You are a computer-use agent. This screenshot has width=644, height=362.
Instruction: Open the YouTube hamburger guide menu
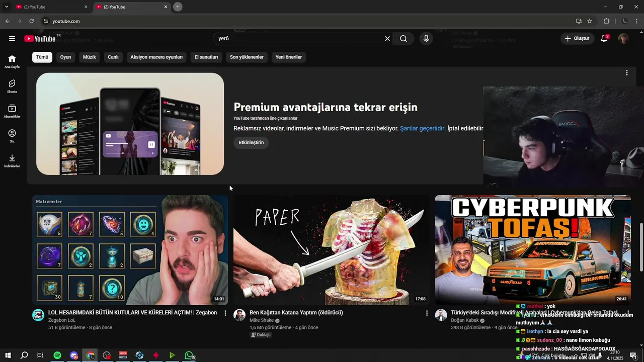point(12,39)
